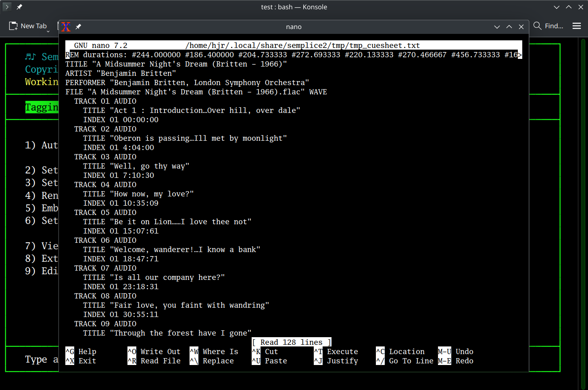Click the 'test : bash' Konsole title
Viewport: 588px width, 390px height.
coord(294,7)
